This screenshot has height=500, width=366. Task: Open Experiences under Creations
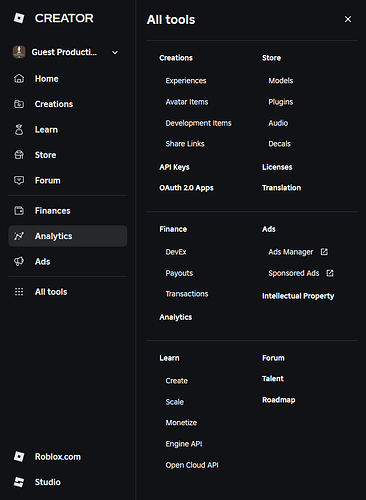click(x=186, y=81)
